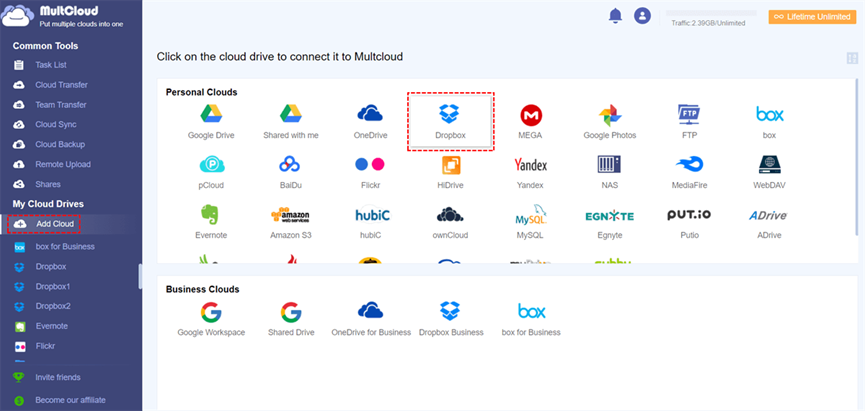Connect the MEGA cloud drive

tap(531, 121)
